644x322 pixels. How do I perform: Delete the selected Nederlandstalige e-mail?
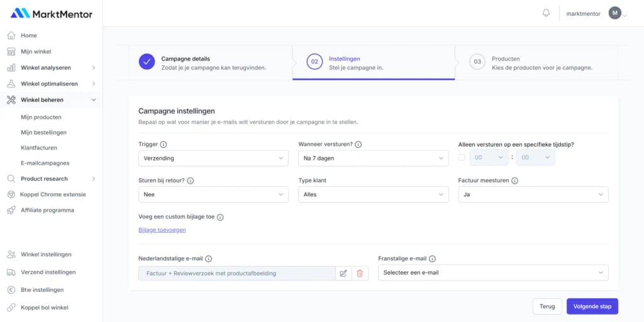click(x=360, y=273)
